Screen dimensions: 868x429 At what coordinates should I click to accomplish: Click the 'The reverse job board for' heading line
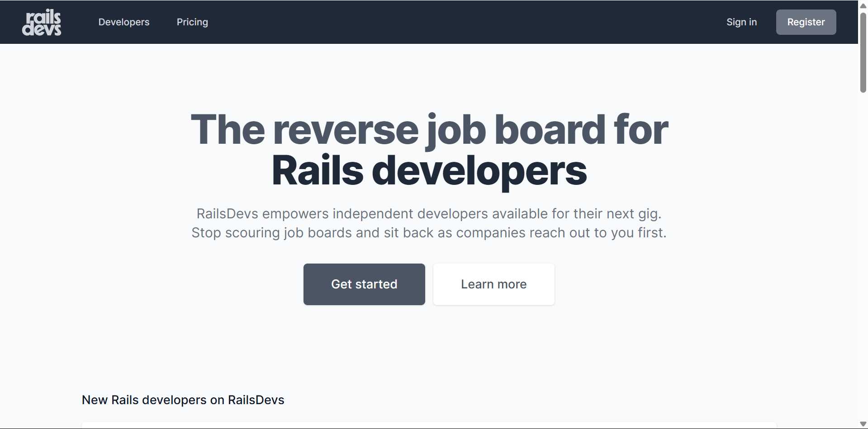tap(429, 130)
